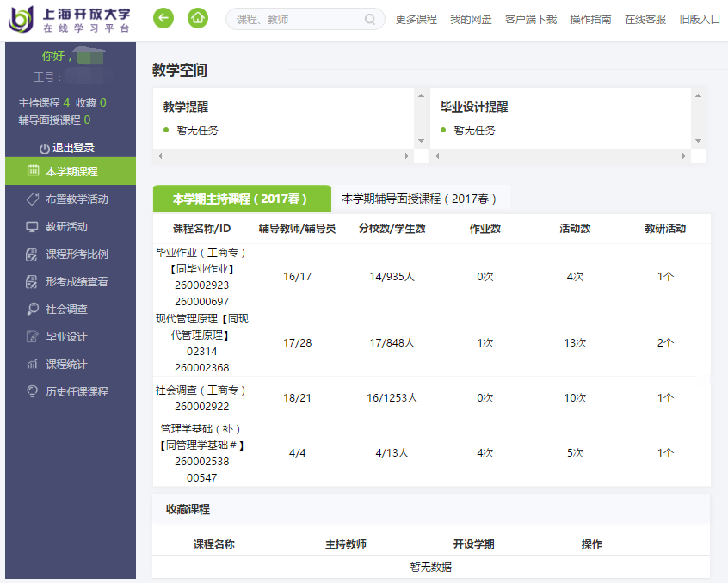Screen dimensions: 728x583
Task: Click 2个 教研活动 for 现代管理原理
Action: pyautogui.click(x=665, y=343)
